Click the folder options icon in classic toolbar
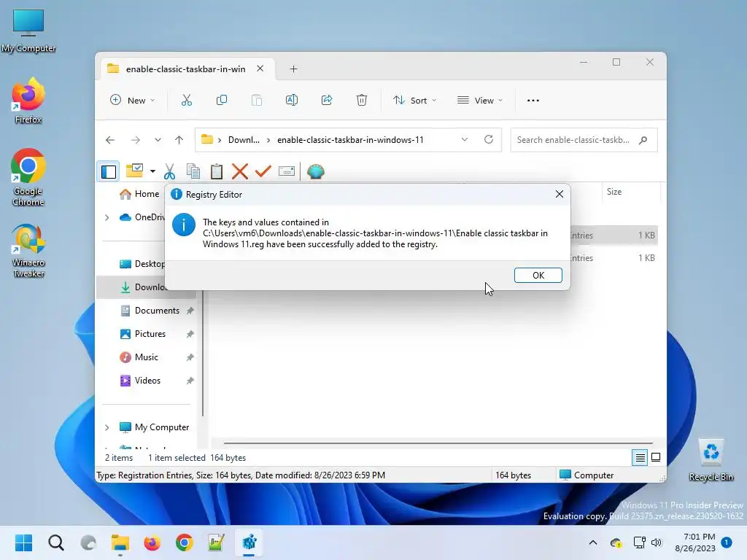Image resolution: width=747 pixels, height=560 pixels. tap(135, 171)
